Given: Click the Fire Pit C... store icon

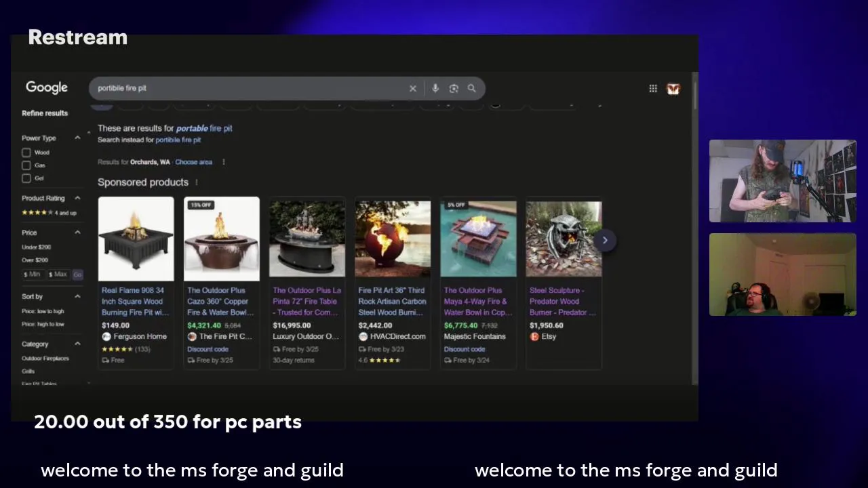Looking at the screenshot, I should (x=192, y=337).
